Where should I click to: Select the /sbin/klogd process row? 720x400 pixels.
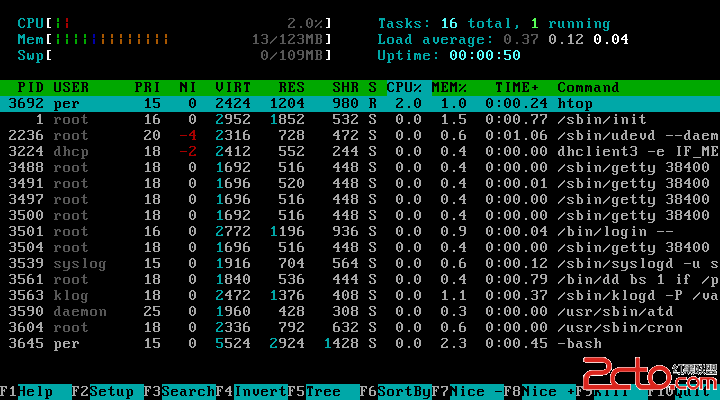360,295
